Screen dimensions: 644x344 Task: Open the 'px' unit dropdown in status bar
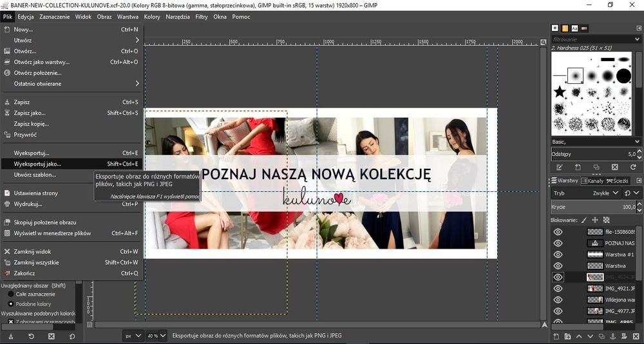click(133, 336)
